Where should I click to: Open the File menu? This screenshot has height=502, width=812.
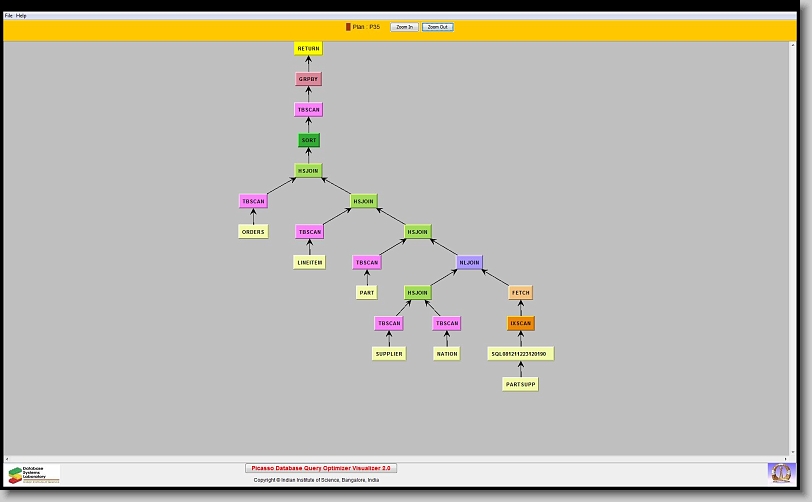8,16
